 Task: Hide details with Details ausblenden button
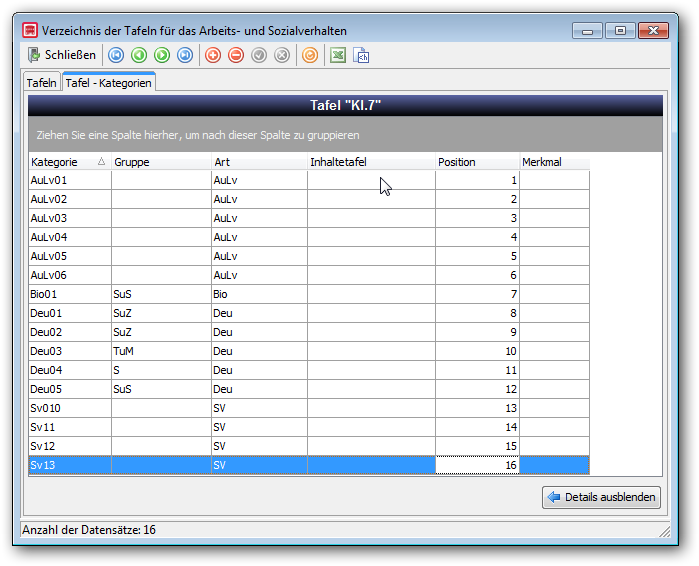coord(601,497)
